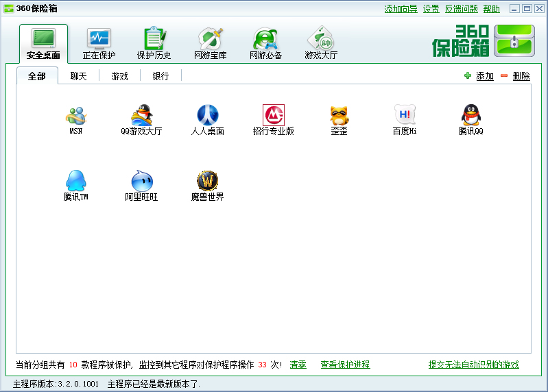
Task: Open the 反馈问题 link
Action: point(462,9)
